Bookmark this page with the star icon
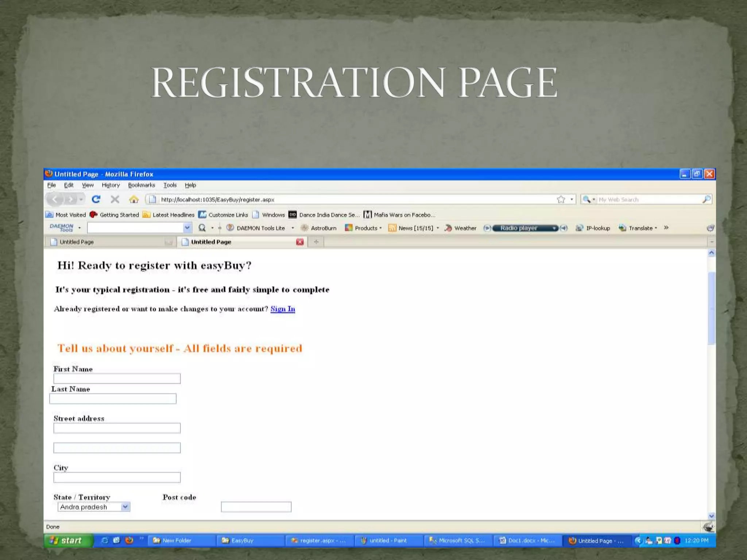This screenshot has height=560, width=747. click(x=561, y=199)
